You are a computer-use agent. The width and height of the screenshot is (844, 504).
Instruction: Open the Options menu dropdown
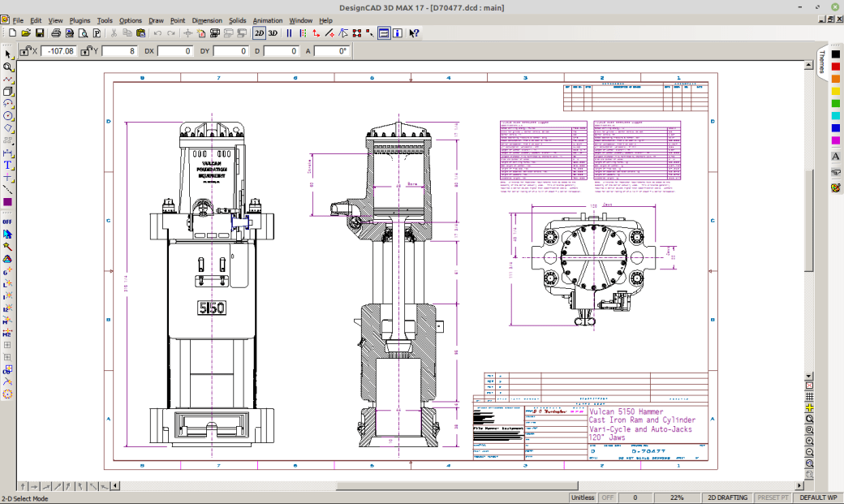(130, 20)
